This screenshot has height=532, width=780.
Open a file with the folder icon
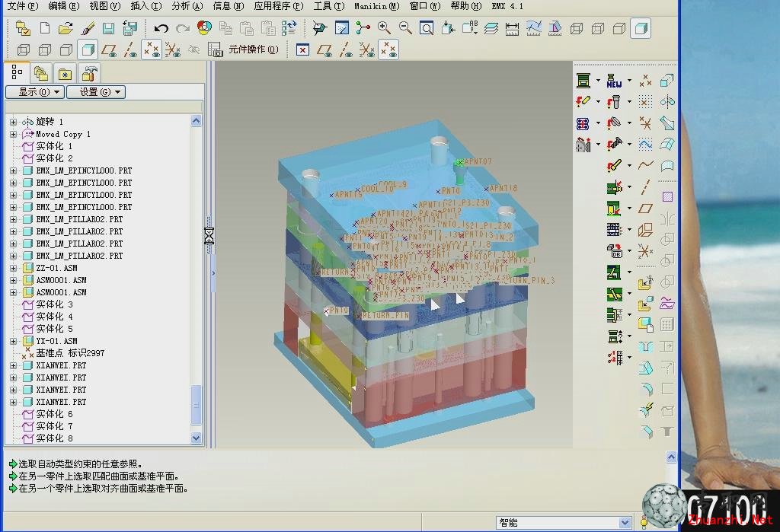(66, 28)
